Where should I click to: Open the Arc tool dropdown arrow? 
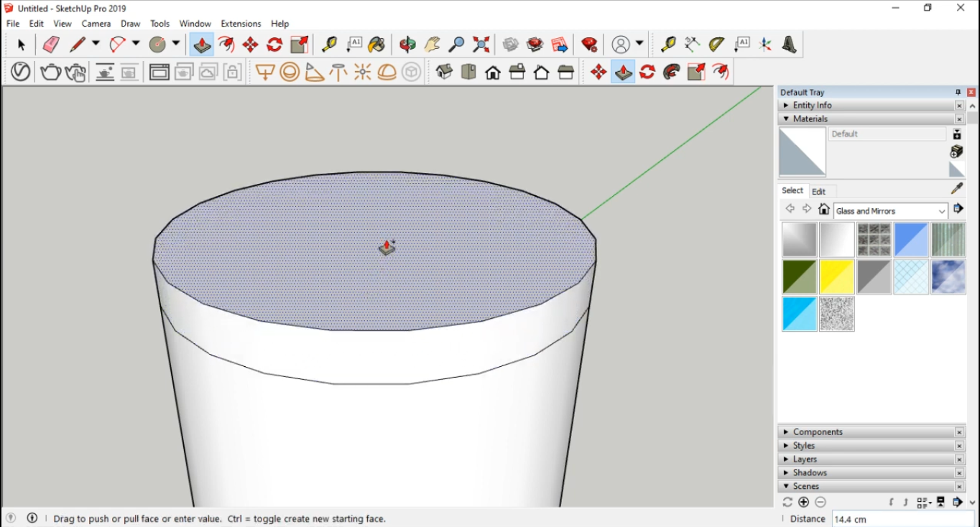pos(135,45)
